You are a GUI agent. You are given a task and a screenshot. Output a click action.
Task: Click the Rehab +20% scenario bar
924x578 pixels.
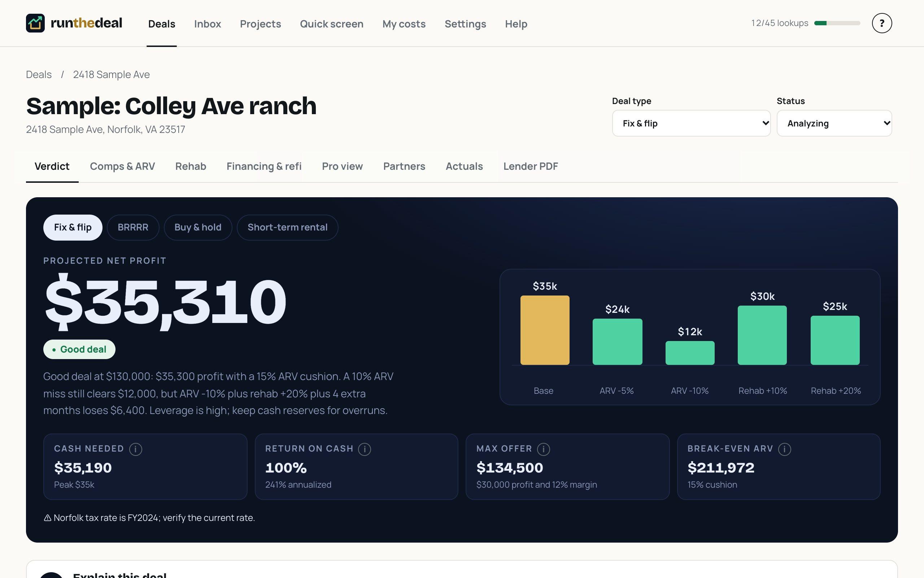pos(835,340)
